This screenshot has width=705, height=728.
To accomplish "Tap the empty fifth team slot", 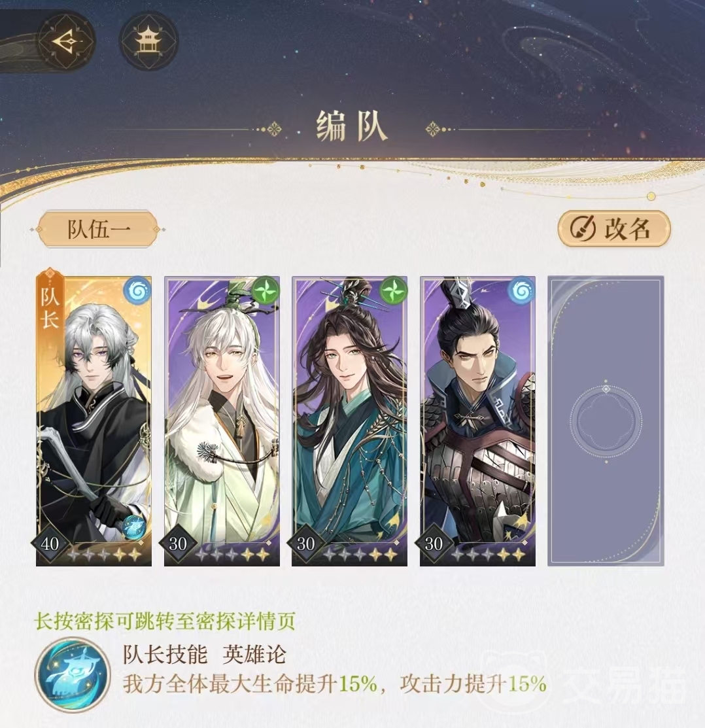I will [606, 421].
